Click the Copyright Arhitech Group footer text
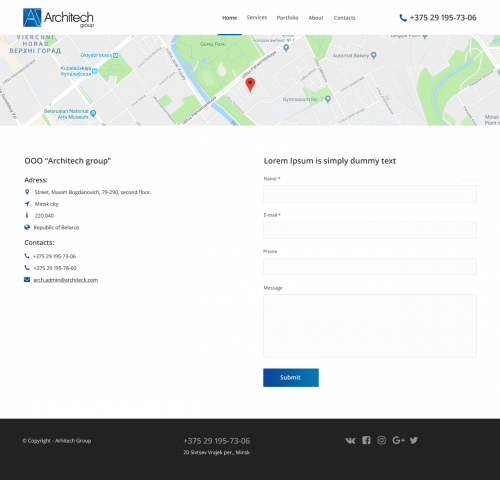 click(57, 441)
